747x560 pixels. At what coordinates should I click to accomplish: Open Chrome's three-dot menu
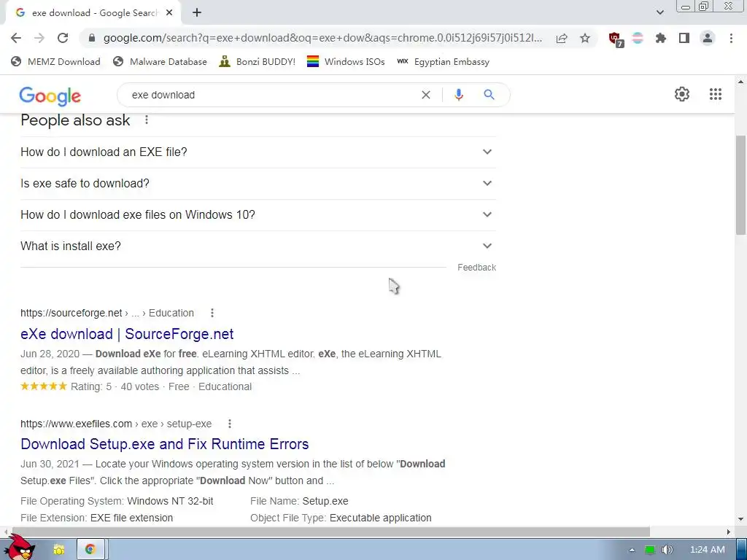(x=731, y=38)
